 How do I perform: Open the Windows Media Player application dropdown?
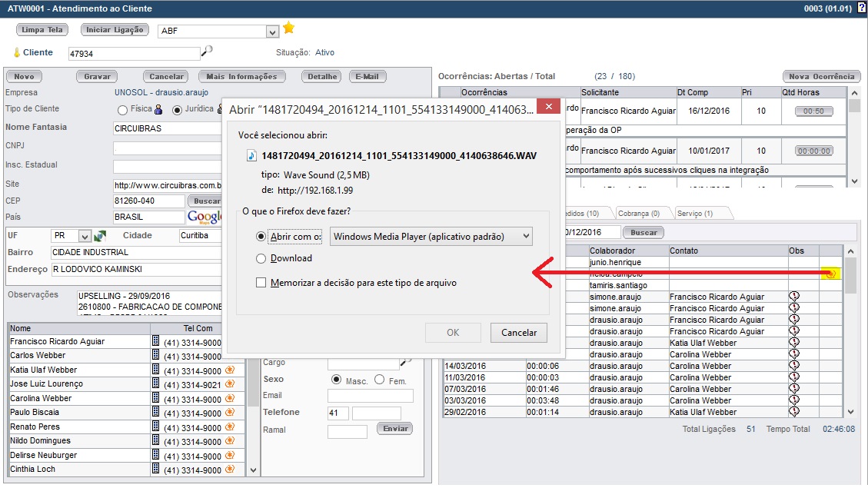pyautogui.click(x=431, y=237)
